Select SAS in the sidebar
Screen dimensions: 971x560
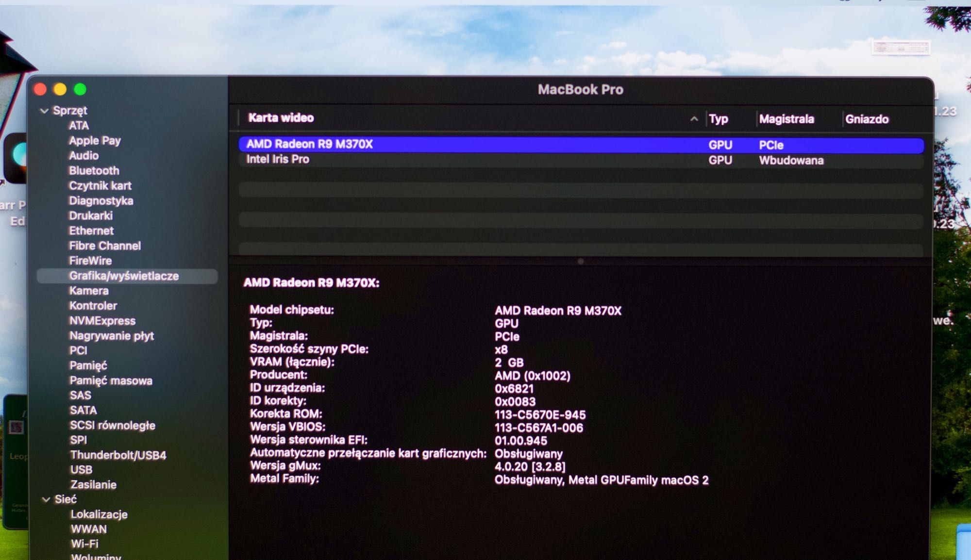(x=81, y=395)
